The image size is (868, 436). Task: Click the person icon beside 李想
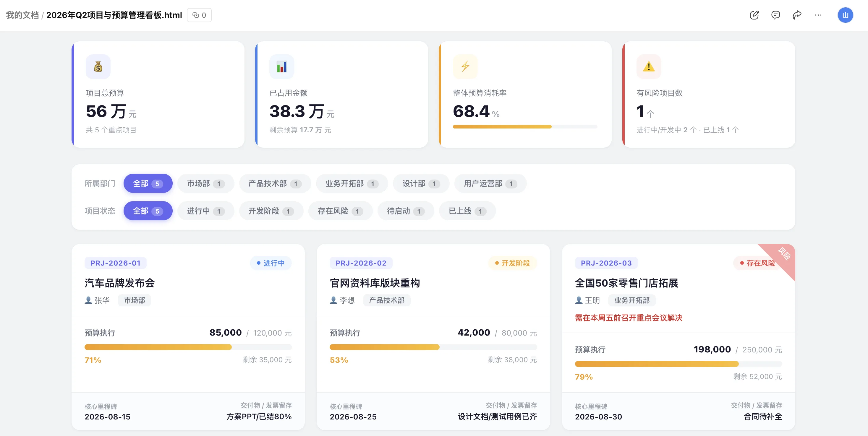tap(333, 300)
